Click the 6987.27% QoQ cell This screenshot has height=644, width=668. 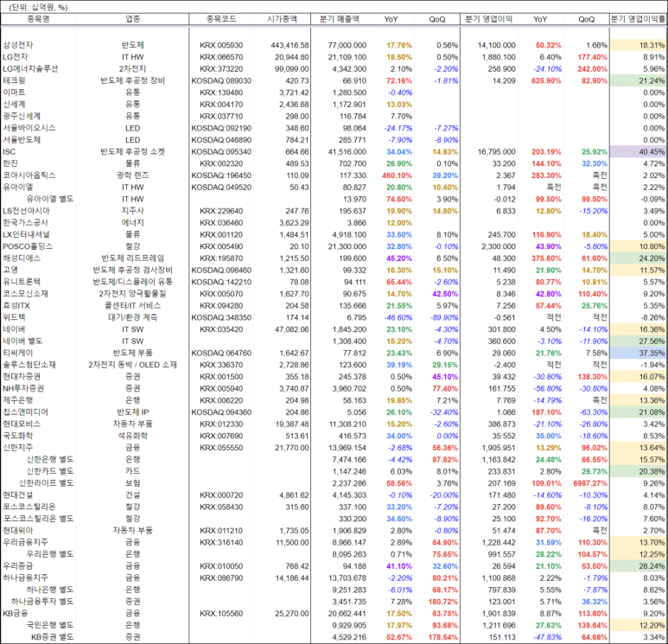click(590, 483)
